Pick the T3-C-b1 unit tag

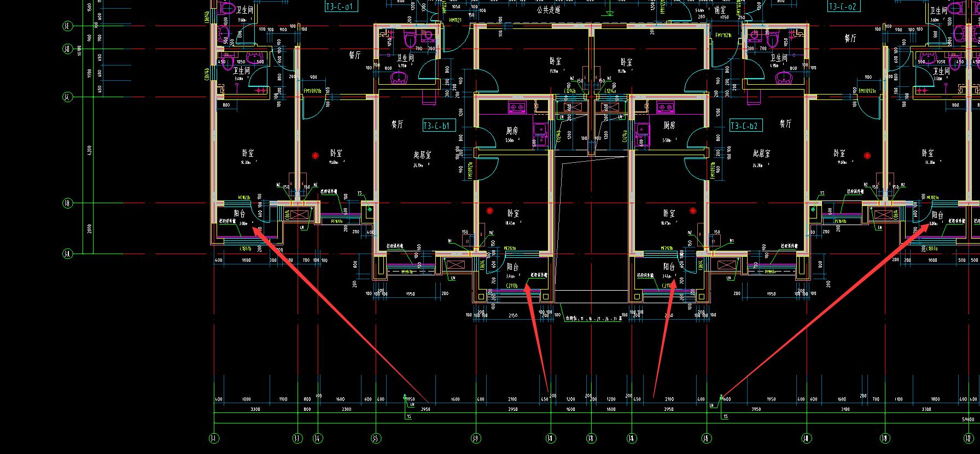click(439, 126)
